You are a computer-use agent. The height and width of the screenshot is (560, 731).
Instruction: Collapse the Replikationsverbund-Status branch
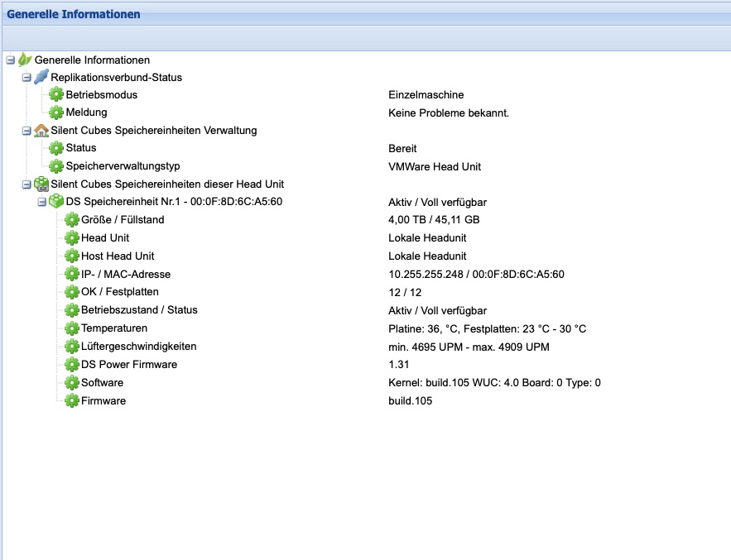point(26,78)
